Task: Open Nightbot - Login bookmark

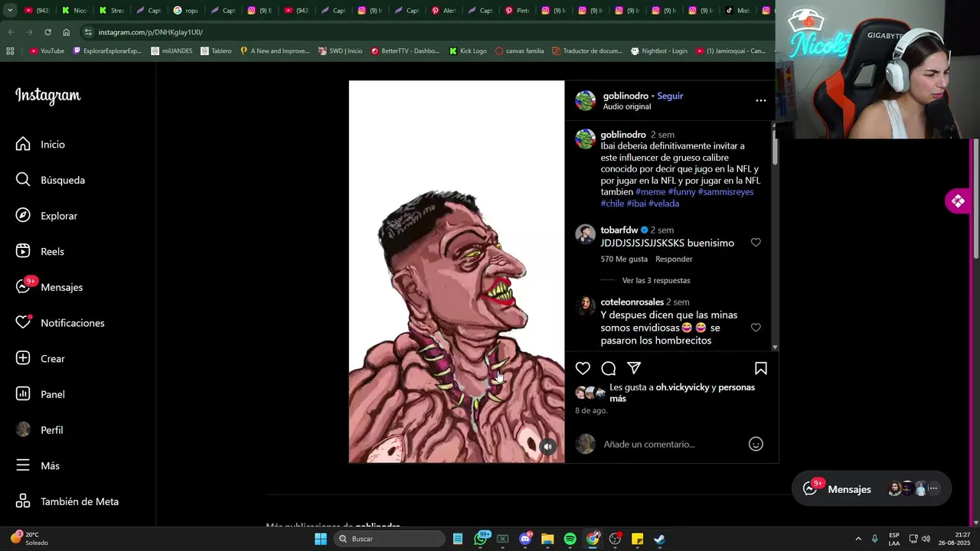Action: (x=658, y=51)
